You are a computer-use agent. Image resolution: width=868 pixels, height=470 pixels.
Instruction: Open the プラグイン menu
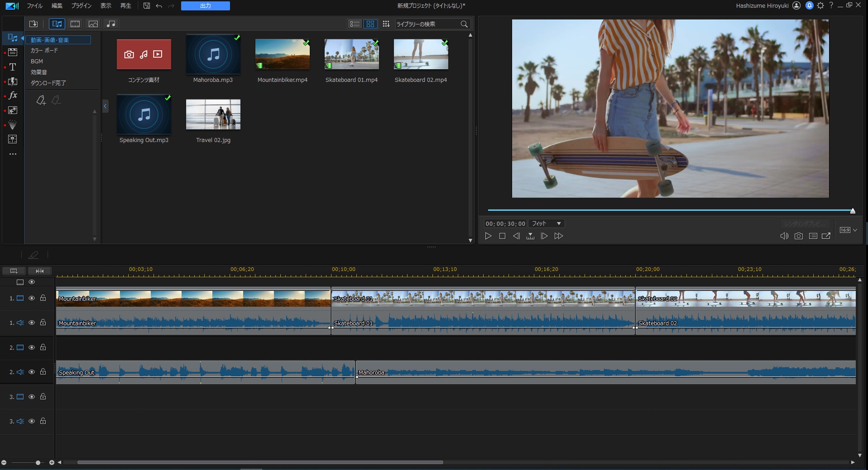(81, 6)
